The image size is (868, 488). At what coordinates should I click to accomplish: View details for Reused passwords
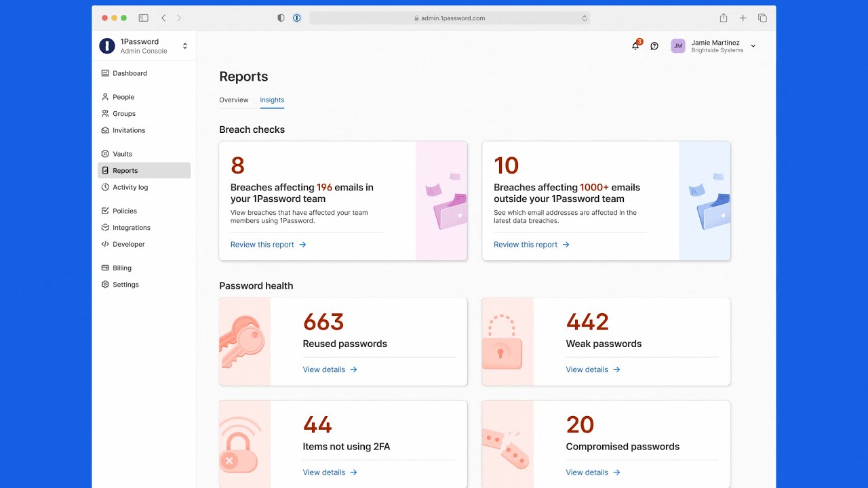(x=330, y=369)
